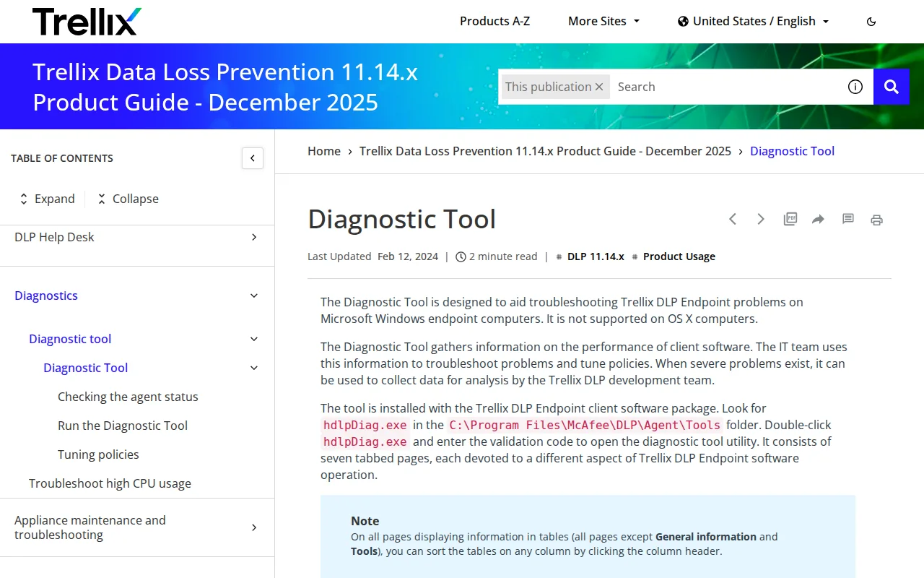Image resolution: width=924 pixels, height=578 pixels.
Task: Open Appliance maintenance and troubleshooting topic
Action: pyautogui.click(x=90, y=527)
